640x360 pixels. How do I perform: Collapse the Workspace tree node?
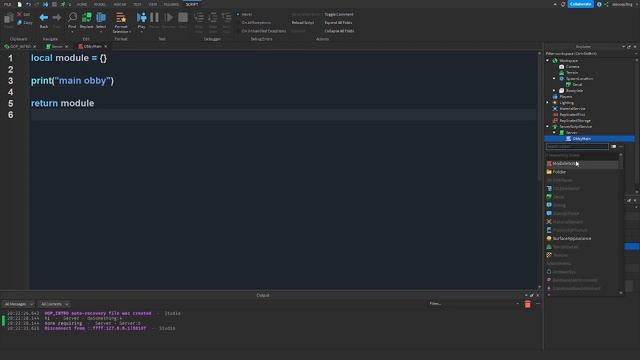548,60
